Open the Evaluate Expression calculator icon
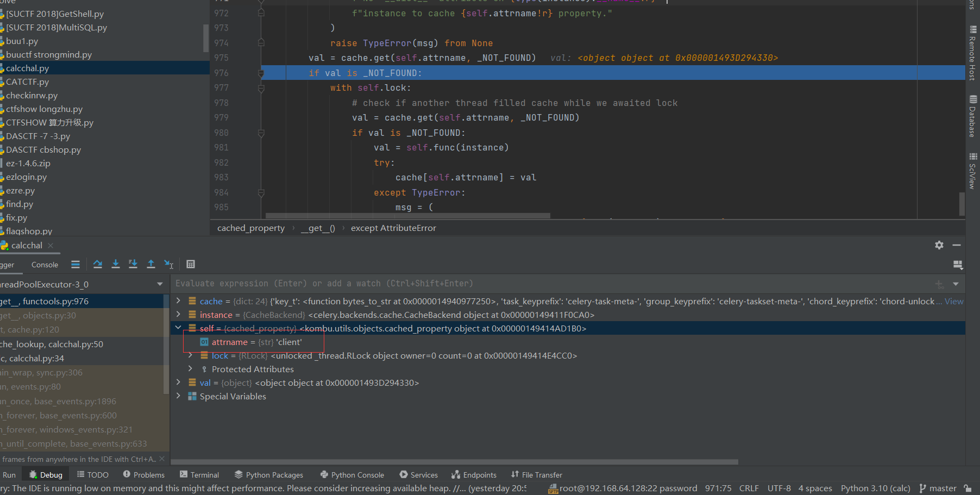 191,264
